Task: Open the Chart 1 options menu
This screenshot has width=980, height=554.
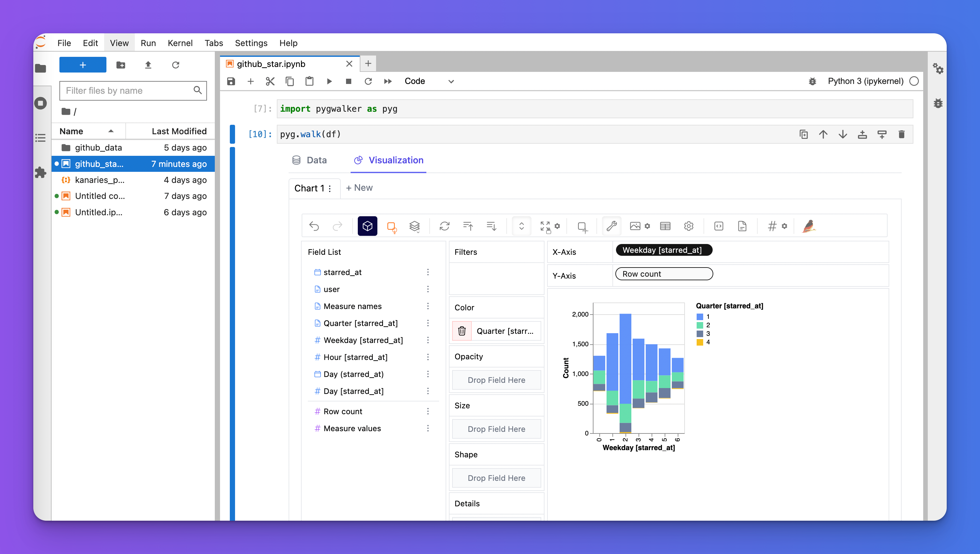Action: tap(330, 188)
